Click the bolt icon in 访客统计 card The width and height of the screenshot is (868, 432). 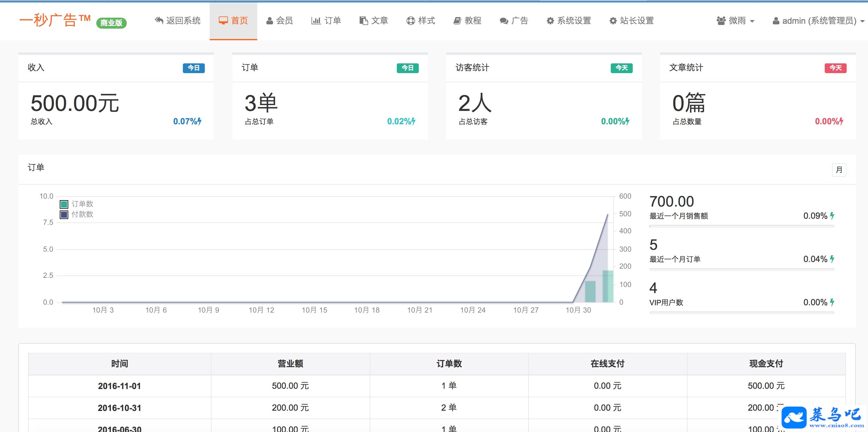coord(628,121)
